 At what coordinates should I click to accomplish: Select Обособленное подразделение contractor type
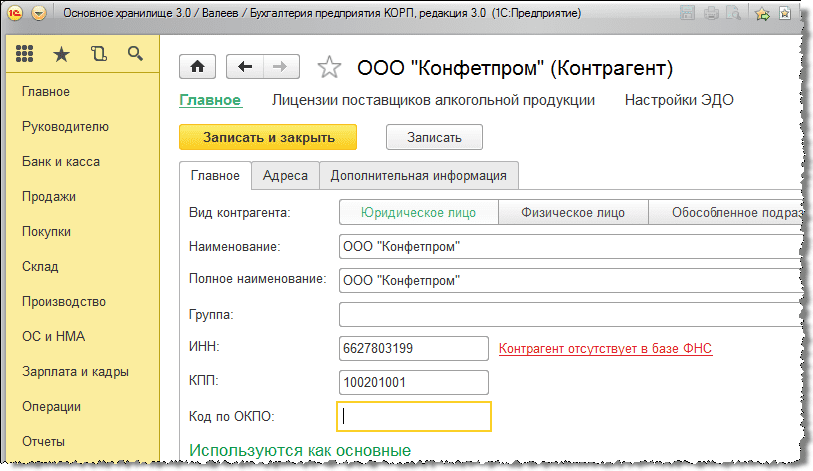[730, 212]
